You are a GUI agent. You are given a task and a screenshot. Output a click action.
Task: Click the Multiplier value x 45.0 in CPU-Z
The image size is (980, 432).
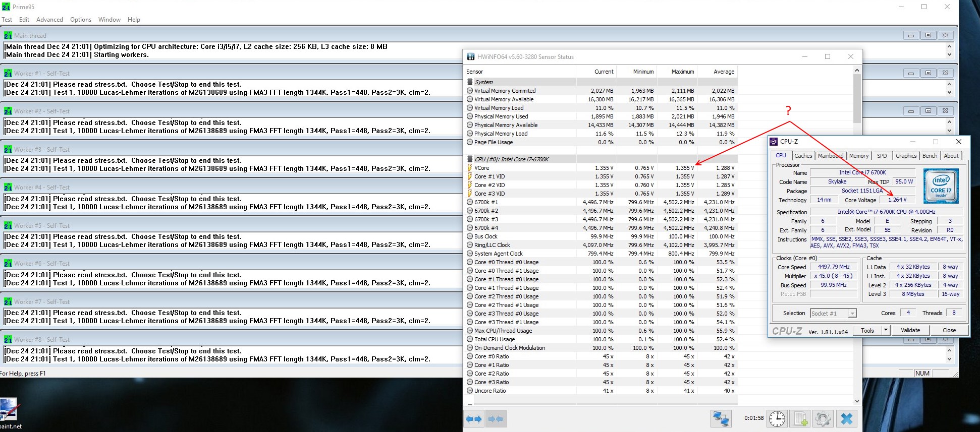(834, 276)
